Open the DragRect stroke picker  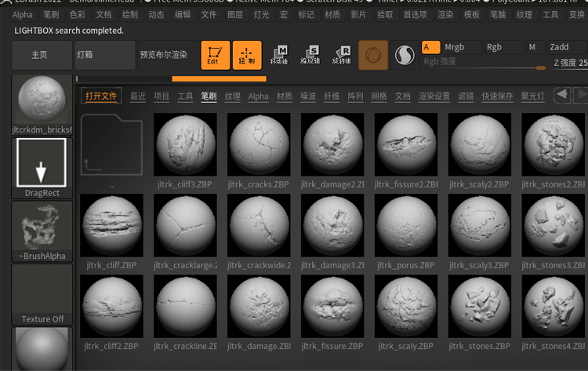pos(42,168)
